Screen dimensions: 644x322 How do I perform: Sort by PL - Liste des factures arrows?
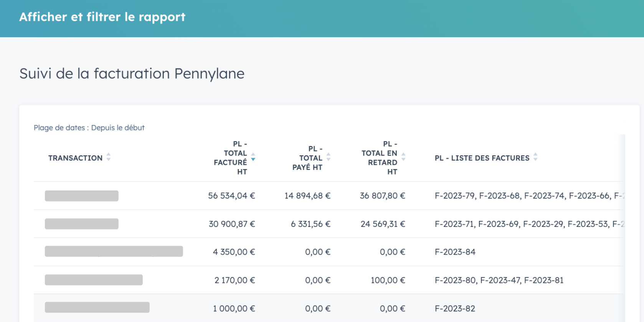[535, 157]
